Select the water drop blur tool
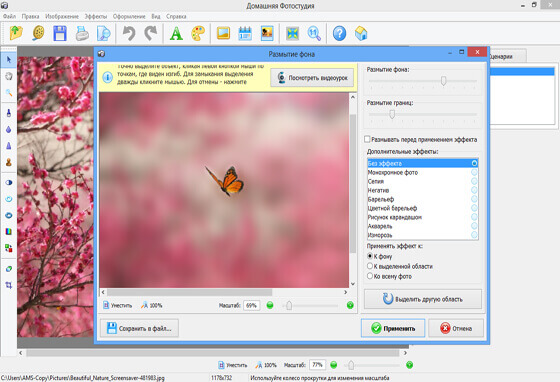The height and width of the screenshot is (382, 560). [9, 129]
